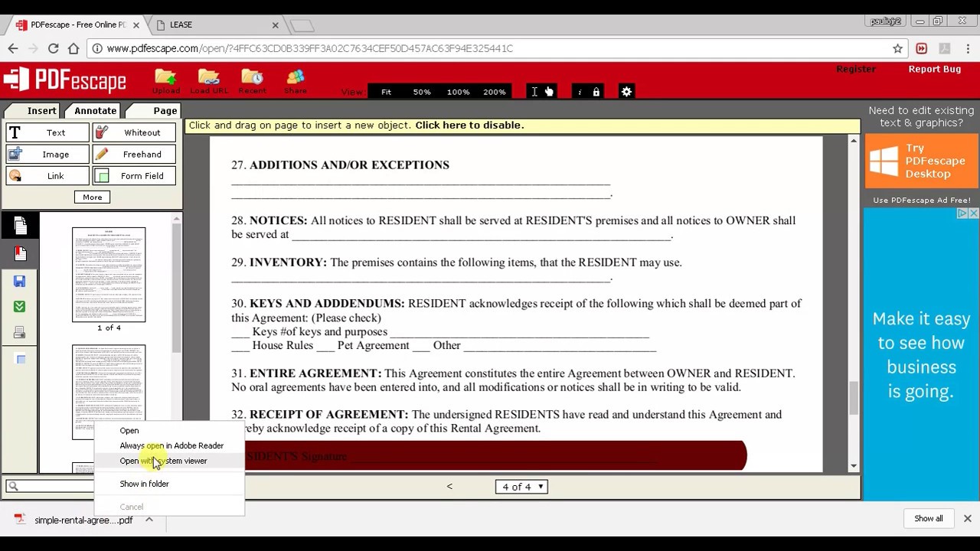Toggle the hand pan tool
The width and height of the screenshot is (980, 551).
[x=549, y=92]
